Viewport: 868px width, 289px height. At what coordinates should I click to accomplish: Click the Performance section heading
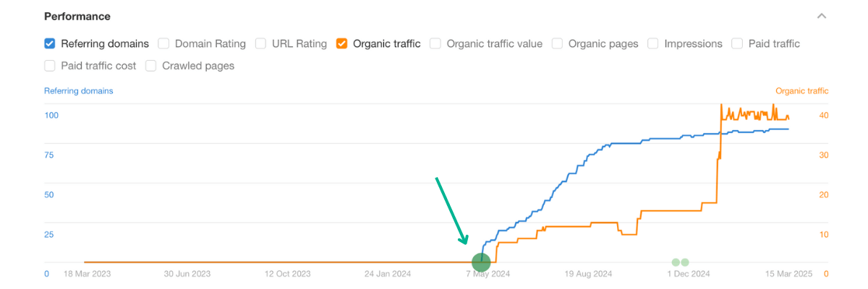(77, 16)
